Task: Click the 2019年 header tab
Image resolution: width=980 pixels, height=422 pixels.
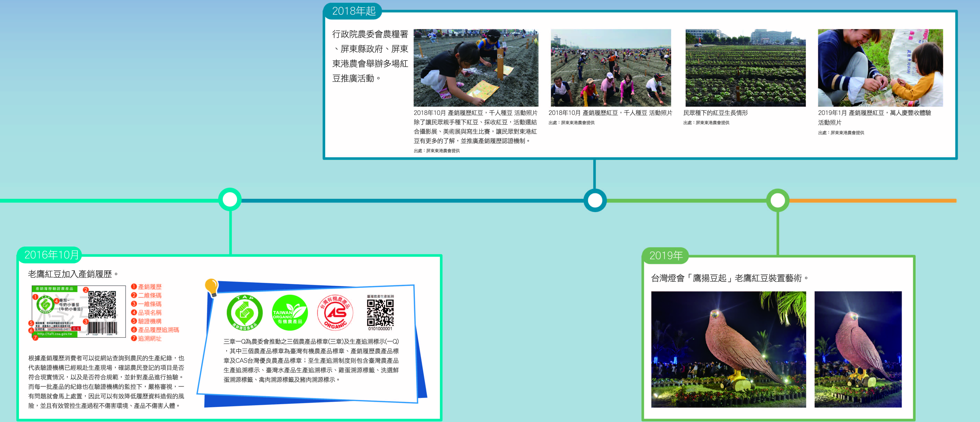Action: [666, 255]
